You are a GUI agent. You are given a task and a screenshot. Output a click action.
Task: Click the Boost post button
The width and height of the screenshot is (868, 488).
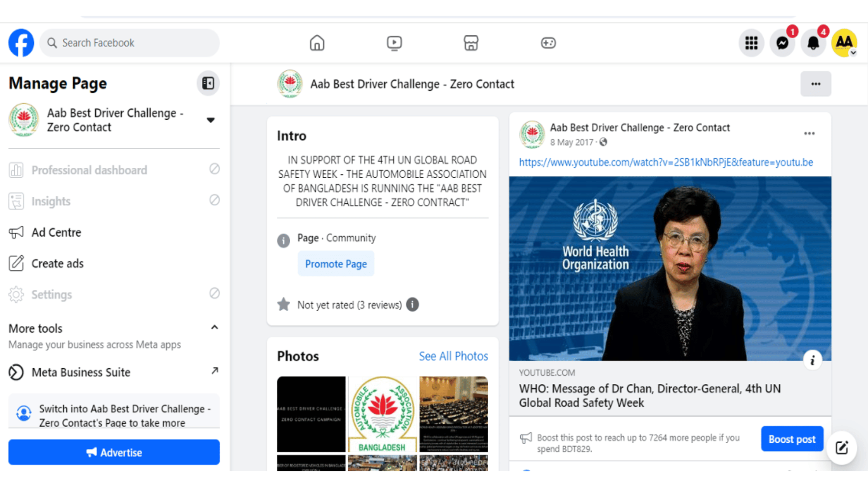coord(792,439)
